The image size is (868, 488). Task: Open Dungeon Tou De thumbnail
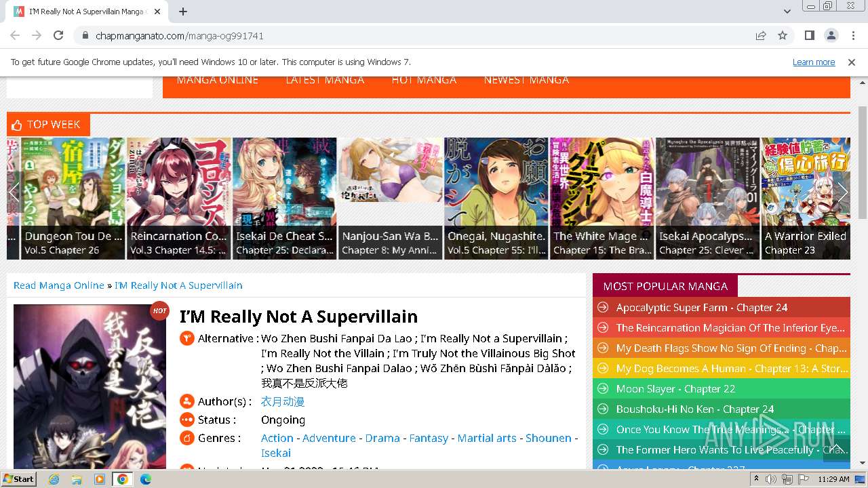coord(73,198)
